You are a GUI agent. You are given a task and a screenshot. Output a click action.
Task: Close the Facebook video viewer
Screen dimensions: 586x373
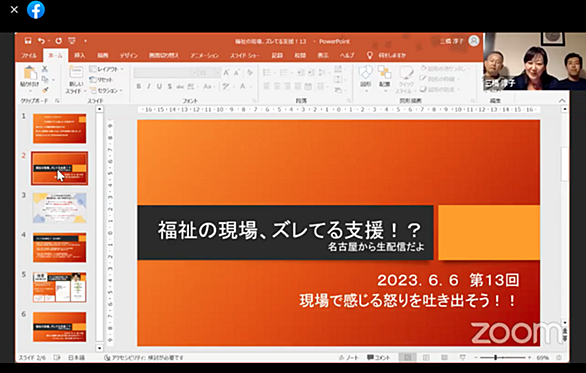pyautogui.click(x=14, y=10)
